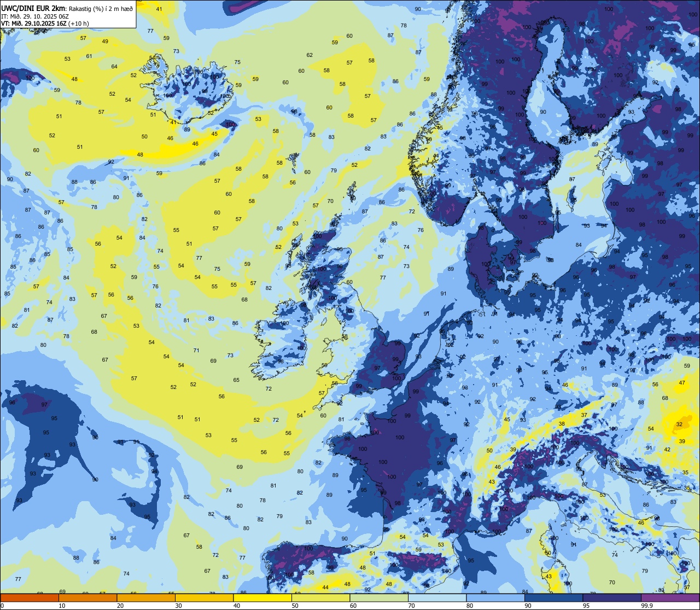Click the yellow-green 50–60 legend swatch

tap(320, 598)
